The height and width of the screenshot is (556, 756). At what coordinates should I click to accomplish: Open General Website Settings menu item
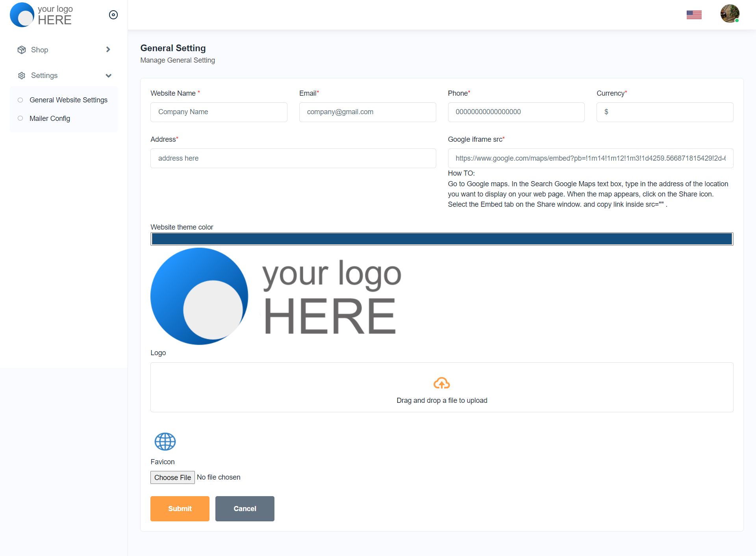coord(69,100)
